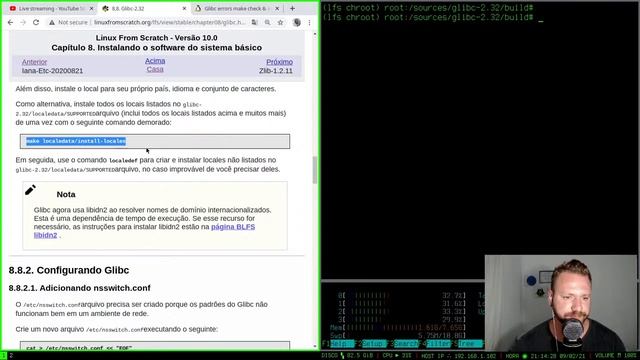Click the 8.8.2. Configurando Glibc heading

pos(69,270)
